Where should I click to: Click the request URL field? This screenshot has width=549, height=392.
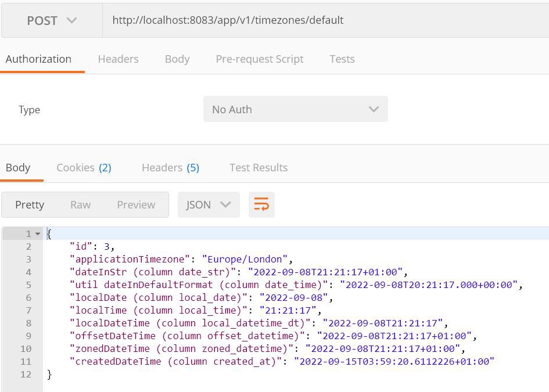[x=325, y=20]
